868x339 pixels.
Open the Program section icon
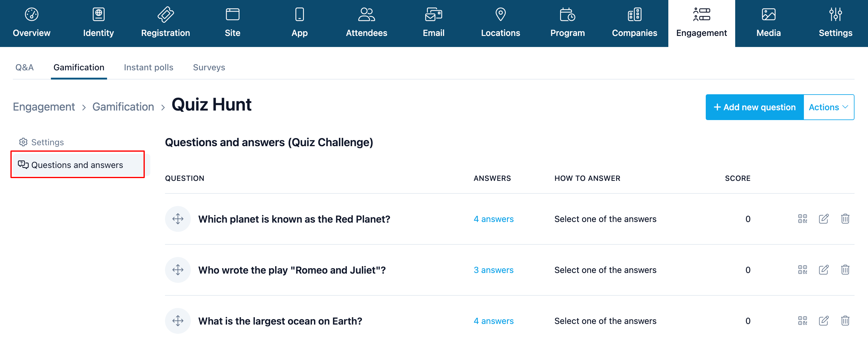point(567,14)
